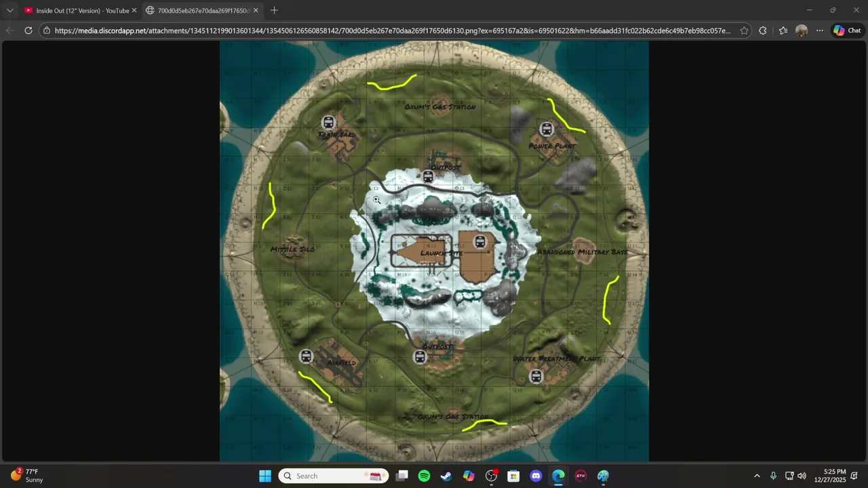Close the Discord image attachment tab
The image size is (868, 488).
click(x=256, y=10)
